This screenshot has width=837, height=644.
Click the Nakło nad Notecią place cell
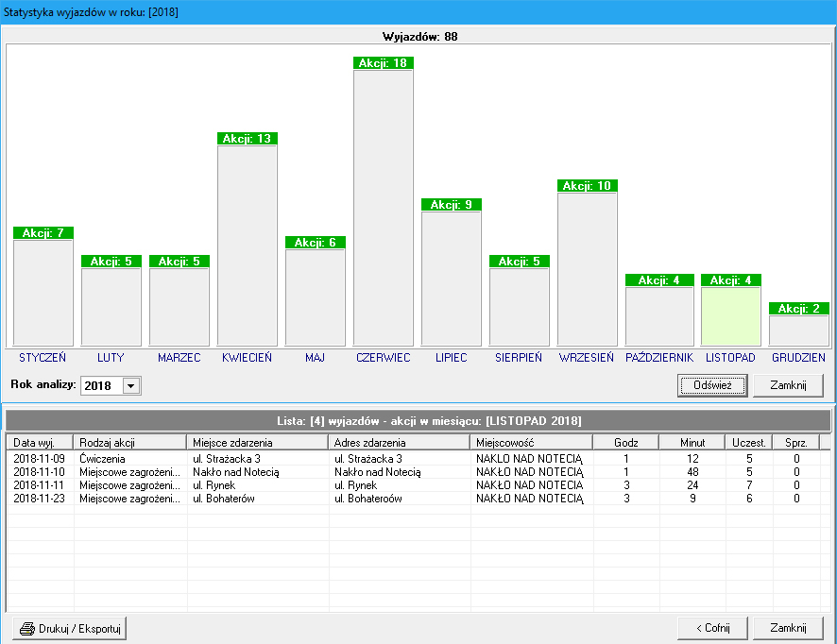[x=236, y=471]
